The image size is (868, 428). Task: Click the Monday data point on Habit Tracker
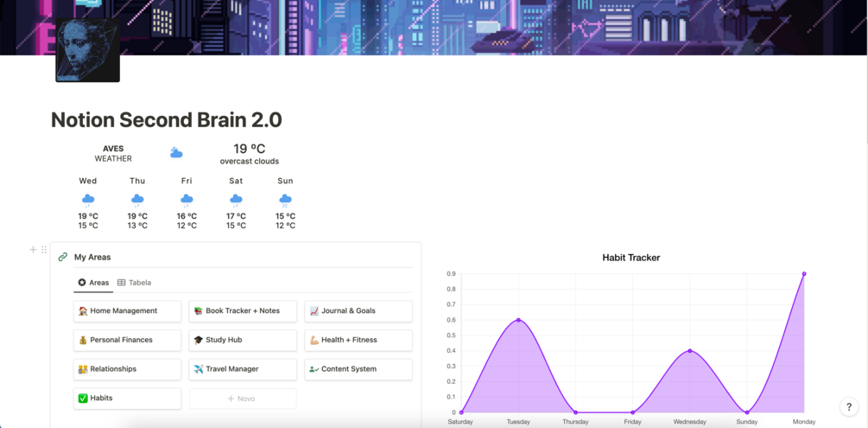click(804, 273)
